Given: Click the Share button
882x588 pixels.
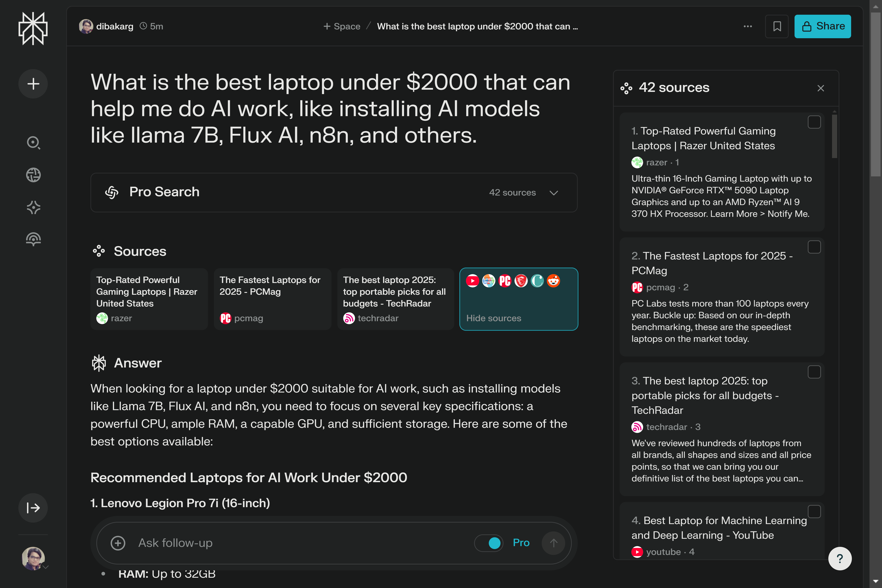Looking at the screenshot, I should 822,26.
